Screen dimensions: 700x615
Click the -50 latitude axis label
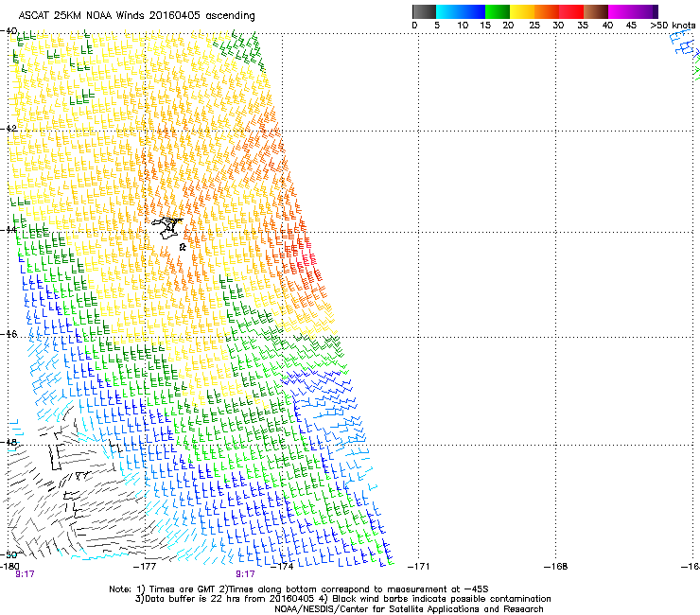pos(9,554)
